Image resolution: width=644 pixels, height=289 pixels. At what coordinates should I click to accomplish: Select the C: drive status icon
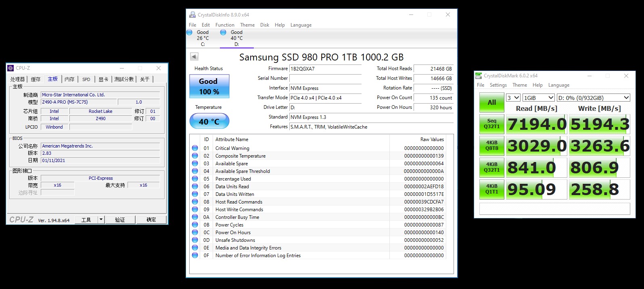tap(190, 33)
